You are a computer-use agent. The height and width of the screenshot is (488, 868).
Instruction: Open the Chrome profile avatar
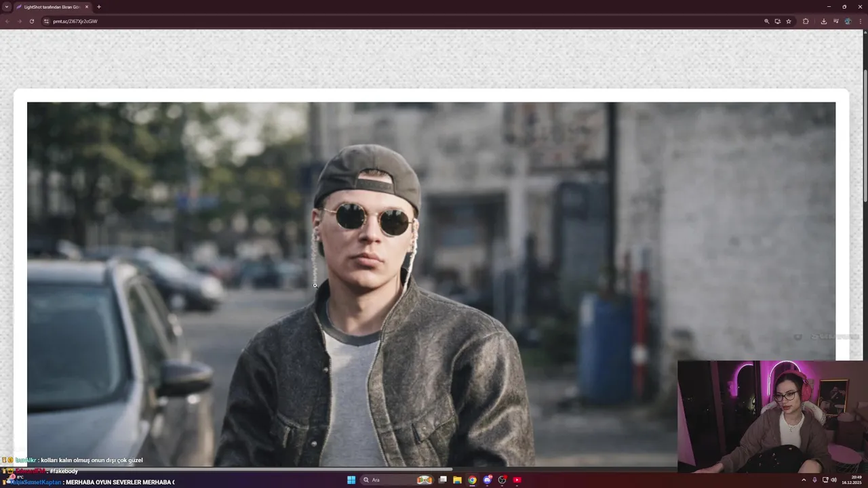tap(848, 21)
